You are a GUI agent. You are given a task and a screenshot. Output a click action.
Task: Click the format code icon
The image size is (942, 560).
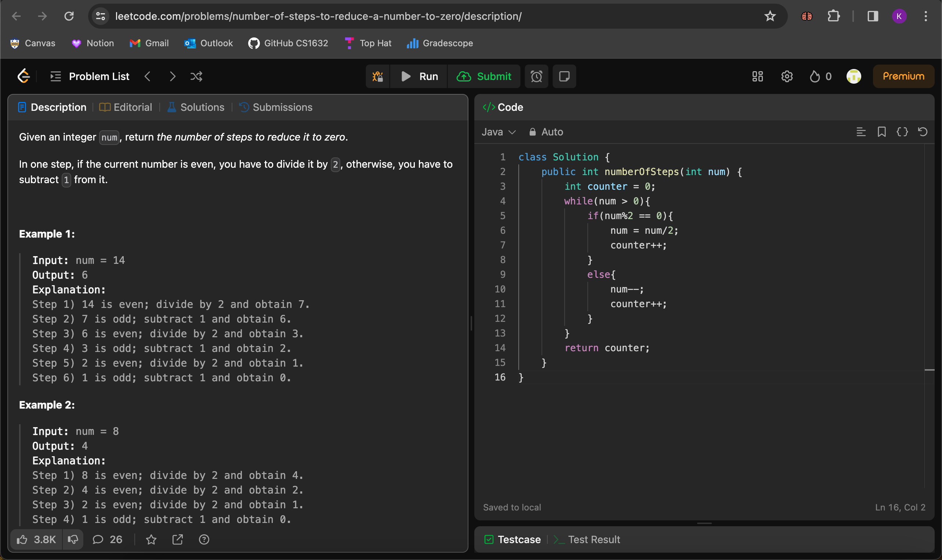861,132
